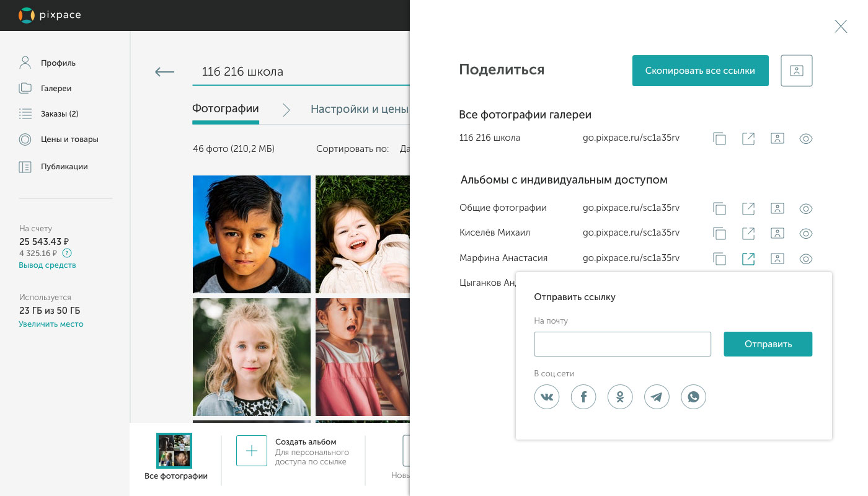Copy link for Киселёв Михаил album
Screen dimensions: 868x496
[719, 234]
